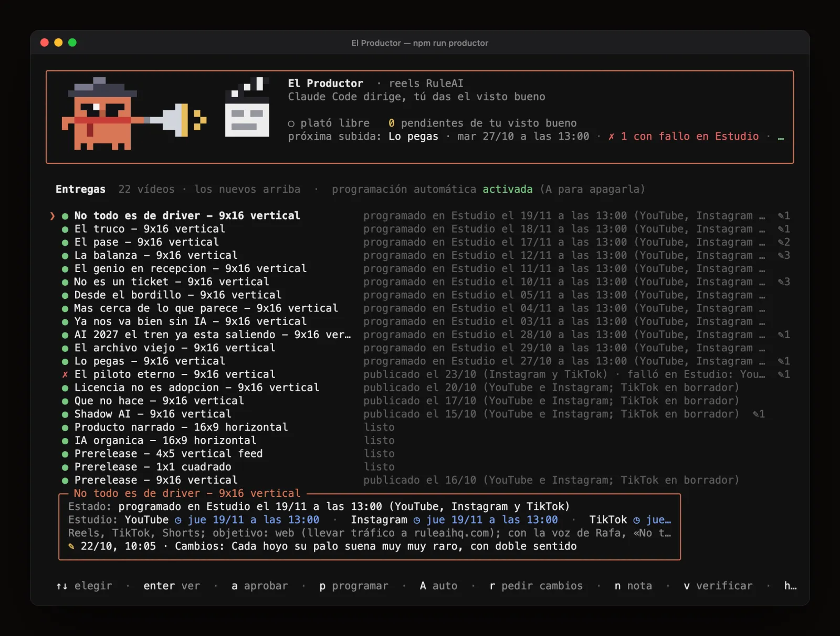This screenshot has height=636, width=840.
Task: Click the 'a aprobar' footer shortcut
Action: (259, 586)
